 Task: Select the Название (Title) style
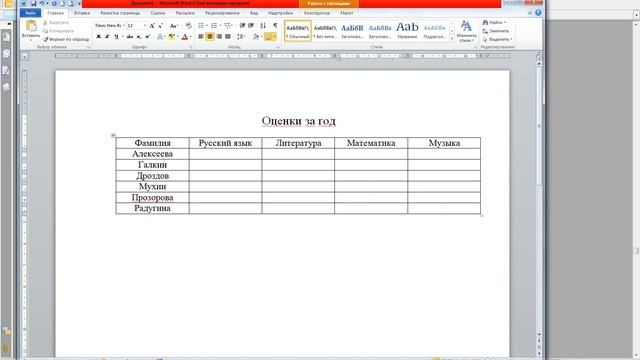click(x=407, y=31)
